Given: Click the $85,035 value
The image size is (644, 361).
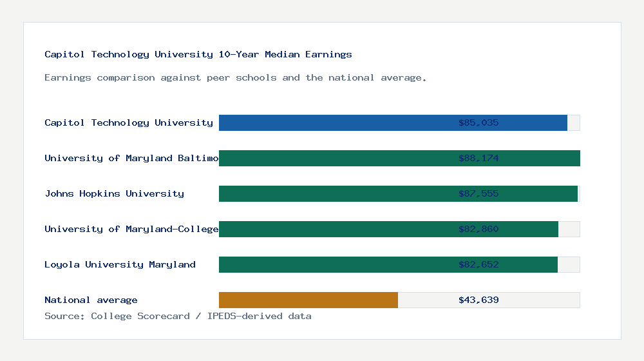Looking at the screenshot, I should point(478,122).
